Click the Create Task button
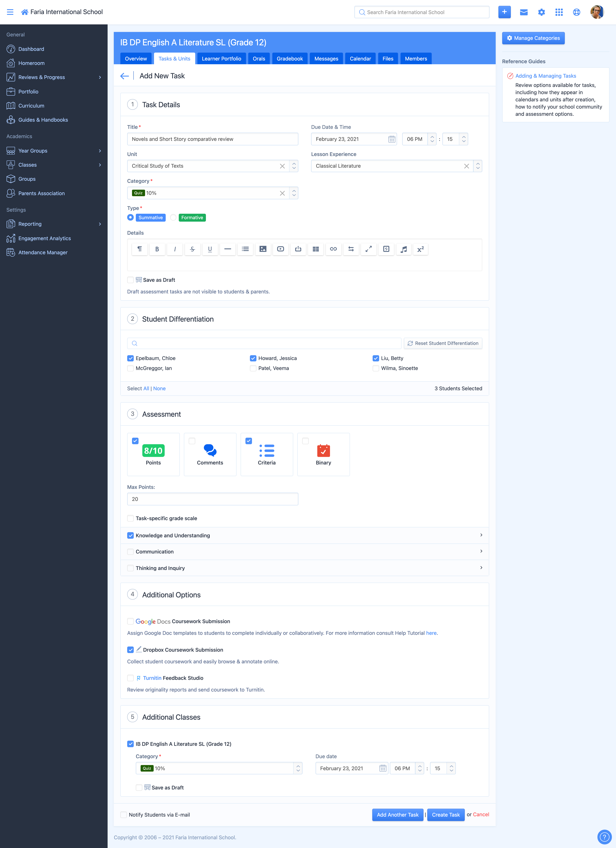616x848 pixels. click(x=445, y=815)
